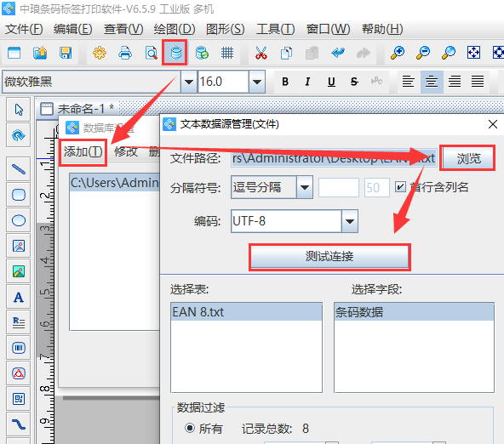Select 条码数据 in 选择字段 list

(x=414, y=311)
